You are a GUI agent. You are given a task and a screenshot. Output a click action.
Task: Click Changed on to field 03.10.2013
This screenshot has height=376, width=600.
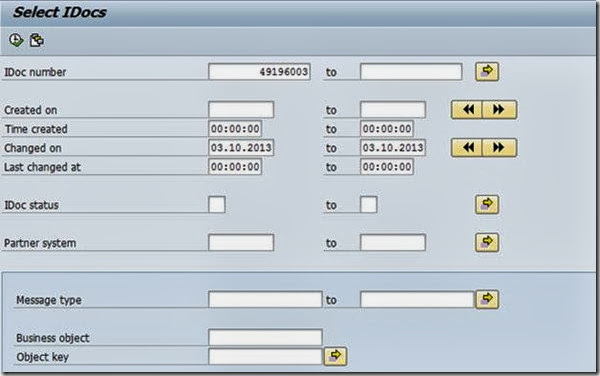pos(393,148)
